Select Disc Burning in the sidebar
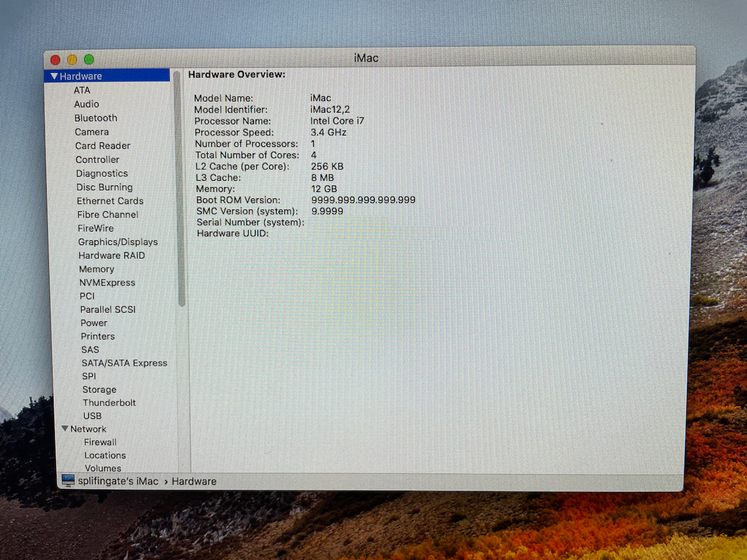Screen dimensions: 747x560 [x=104, y=187]
